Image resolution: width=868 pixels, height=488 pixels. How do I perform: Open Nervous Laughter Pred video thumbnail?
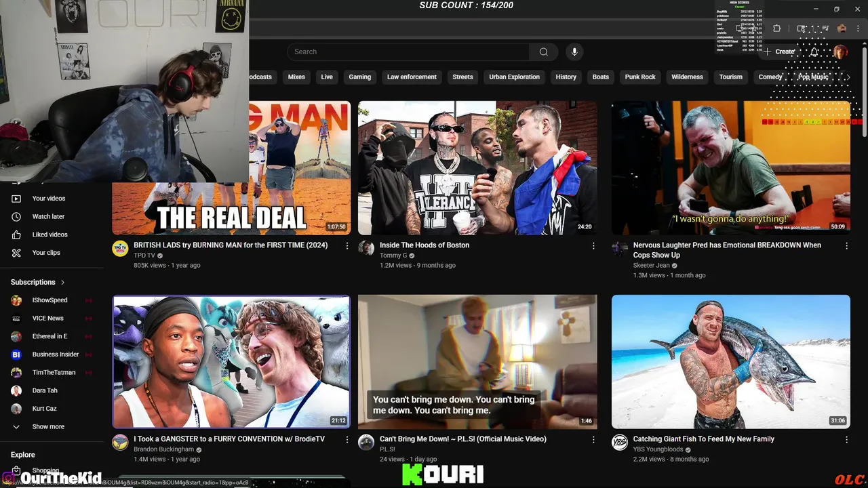[731, 168]
